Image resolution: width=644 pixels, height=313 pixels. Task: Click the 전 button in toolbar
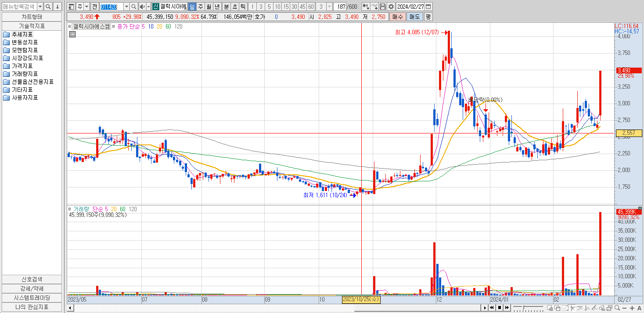coord(95,7)
